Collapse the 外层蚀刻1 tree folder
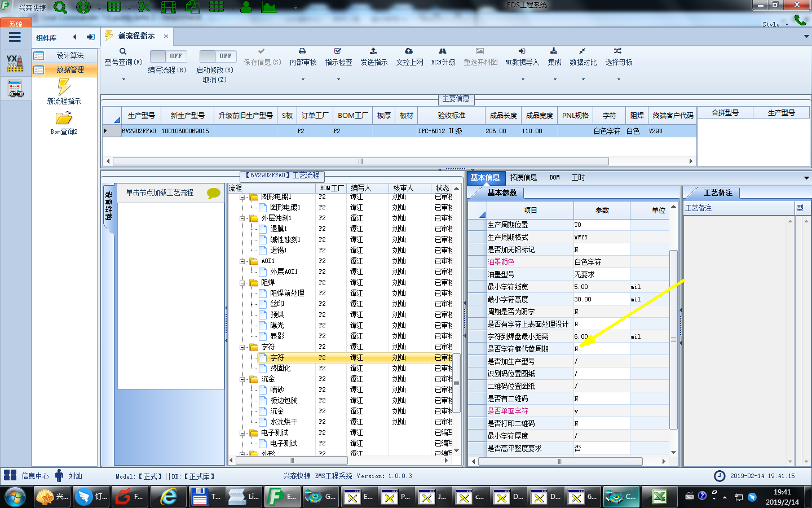 242,218
